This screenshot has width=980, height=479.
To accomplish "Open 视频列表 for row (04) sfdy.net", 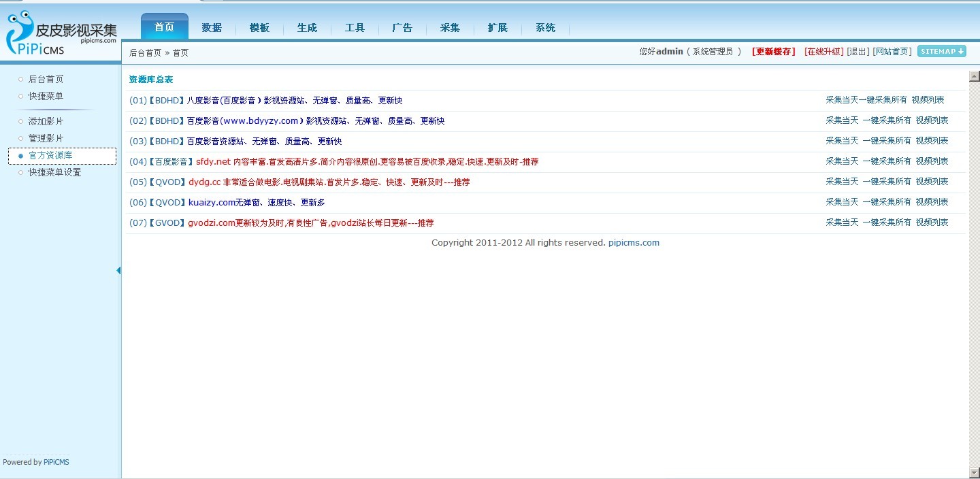I will pos(932,161).
